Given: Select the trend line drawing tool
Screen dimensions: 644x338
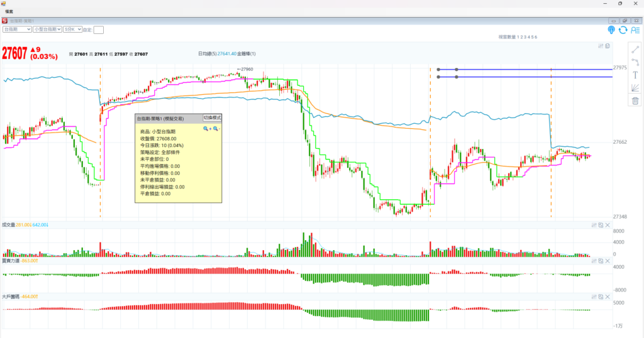Looking at the screenshot, I should pos(635,50).
